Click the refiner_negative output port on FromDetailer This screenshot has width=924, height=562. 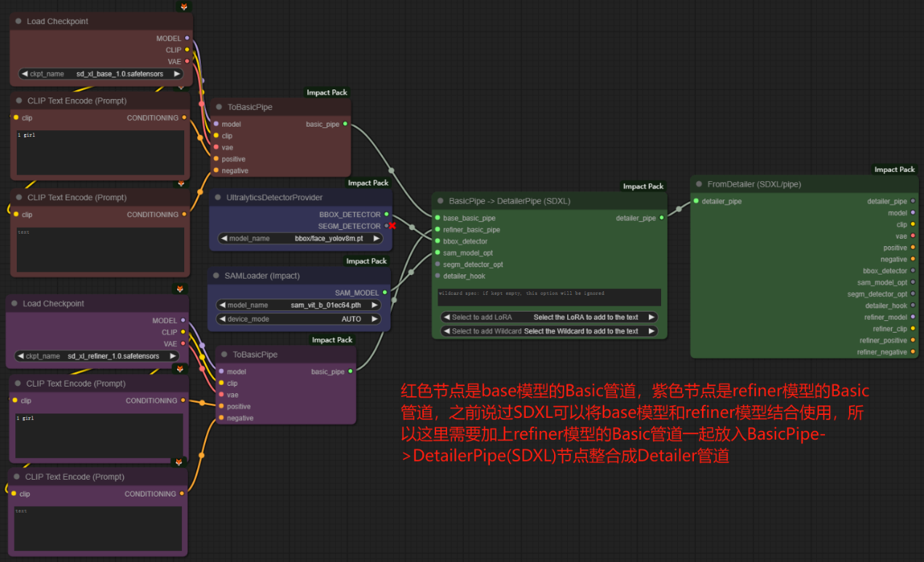[913, 352]
